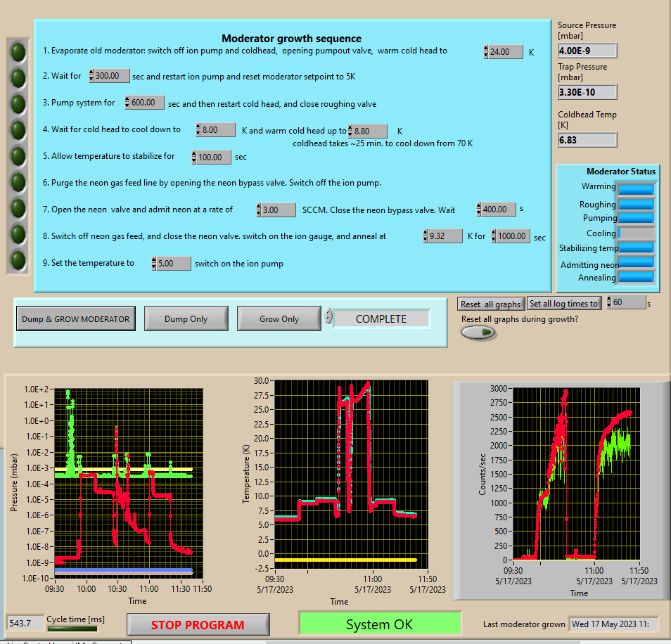671x644 pixels.
Task: Click the Counts/sec graph
Action: [577, 474]
